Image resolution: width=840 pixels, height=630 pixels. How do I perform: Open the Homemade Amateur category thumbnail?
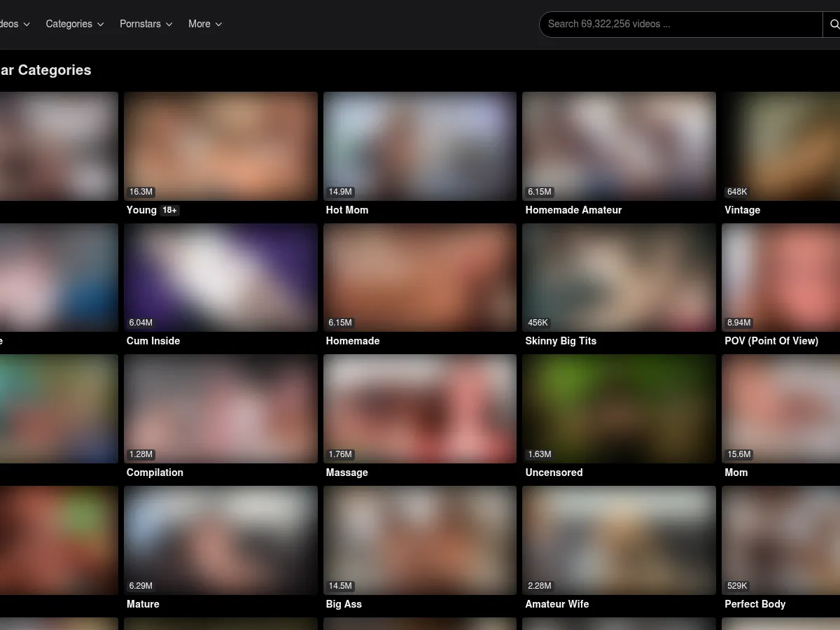(x=619, y=146)
